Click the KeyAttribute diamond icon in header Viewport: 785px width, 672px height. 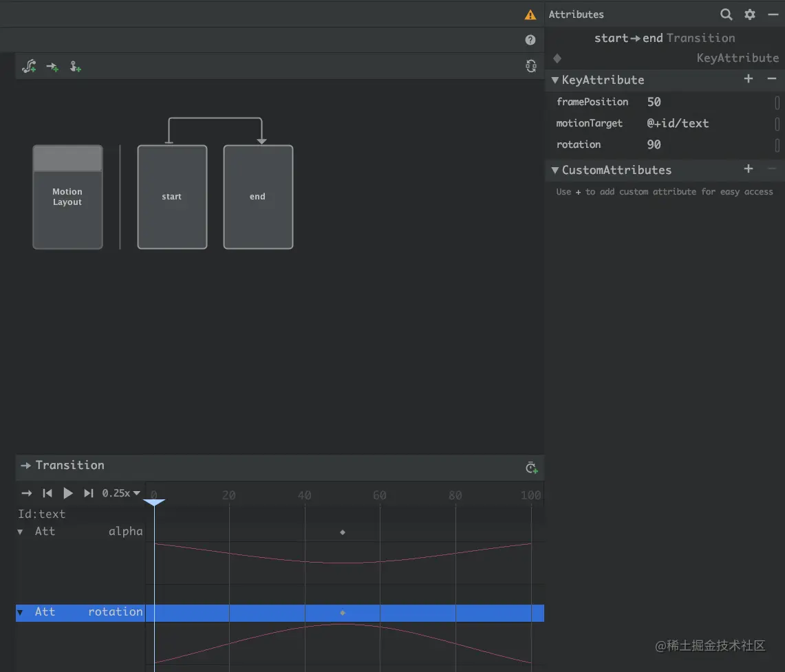point(557,58)
